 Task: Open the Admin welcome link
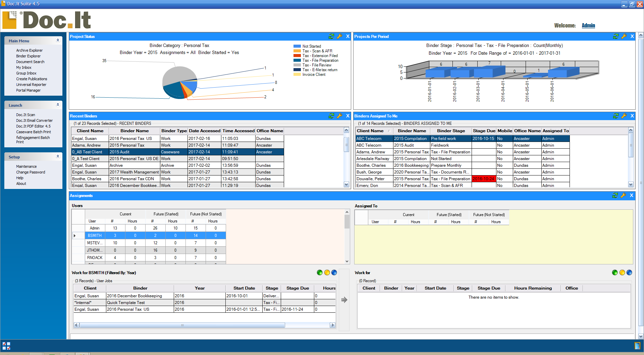(588, 26)
